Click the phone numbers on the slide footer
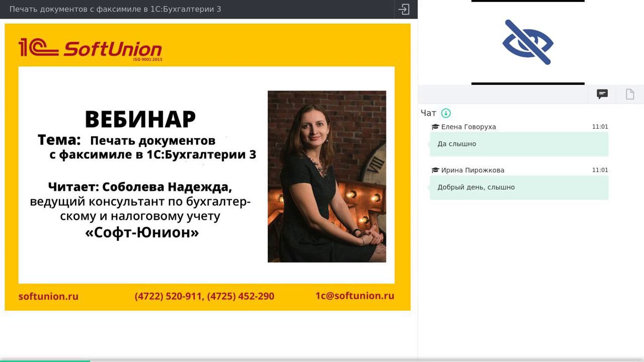Image resolution: width=644 pixels, height=362 pixels. tap(204, 296)
